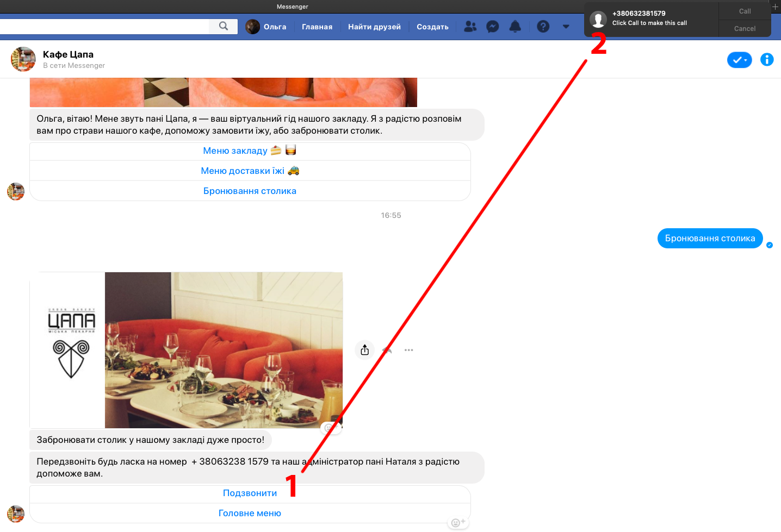Open Messenger icon in top bar

click(x=493, y=27)
